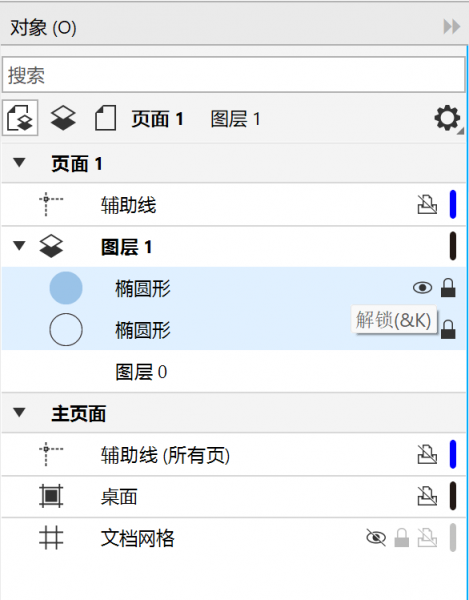Screen dimensions: 469x600
Task: Click the 文档网格 grid icon
Action: (x=51, y=538)
